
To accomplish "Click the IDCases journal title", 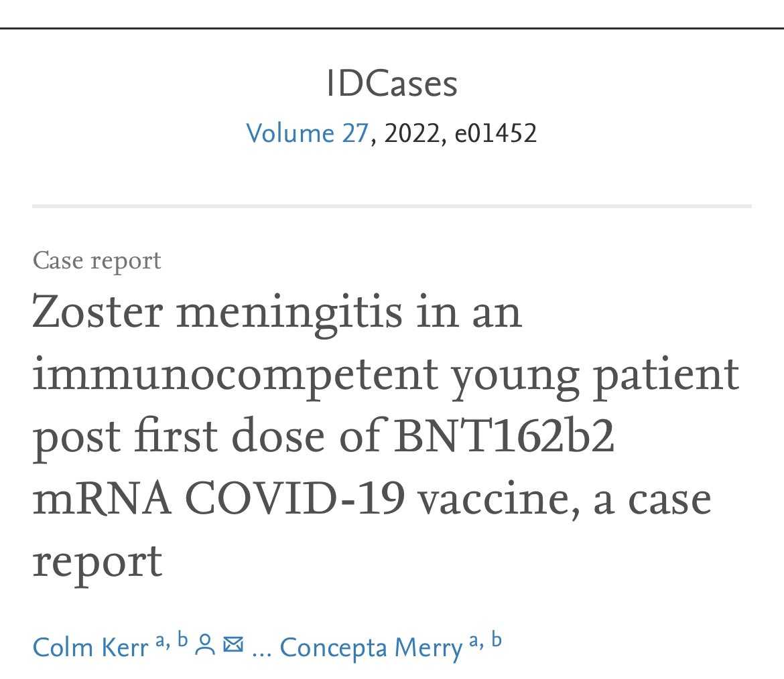I will point(392,84).
